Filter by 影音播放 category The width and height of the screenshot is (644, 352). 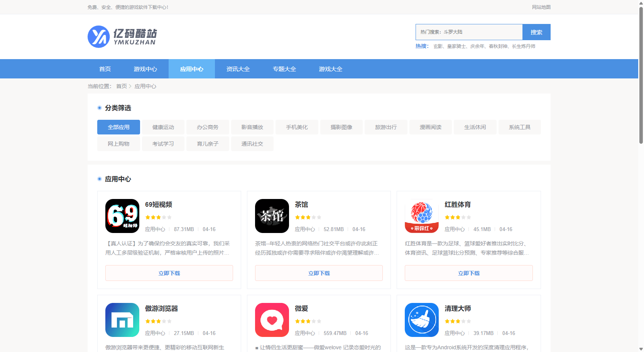(x=252, y=127)
